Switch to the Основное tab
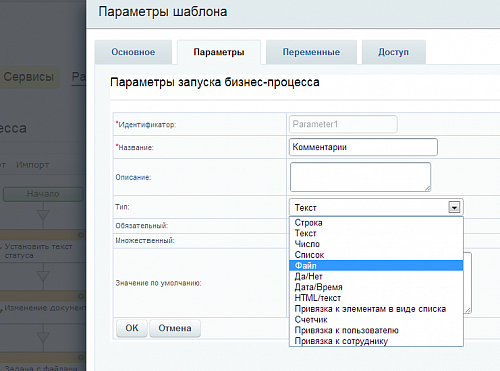 point(133,52)
